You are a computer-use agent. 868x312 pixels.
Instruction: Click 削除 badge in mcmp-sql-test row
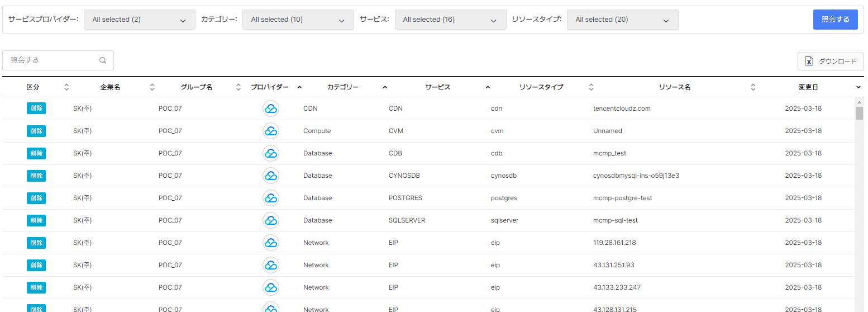pos(36,220)
